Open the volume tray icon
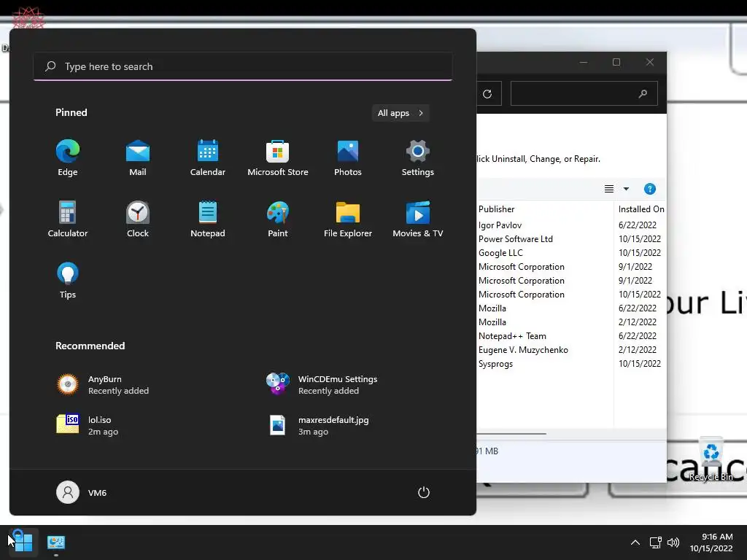 [x=673, y=542]
